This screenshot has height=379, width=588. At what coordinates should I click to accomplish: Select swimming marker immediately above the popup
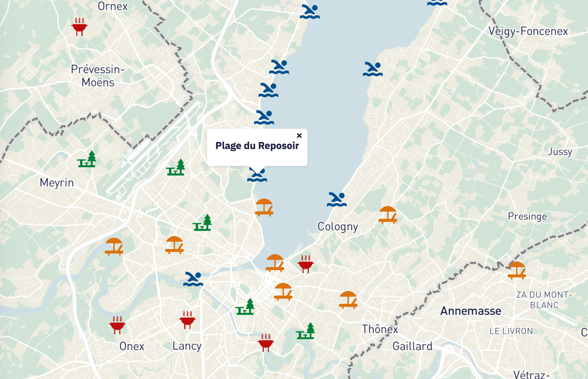click(x=264, y=117)
